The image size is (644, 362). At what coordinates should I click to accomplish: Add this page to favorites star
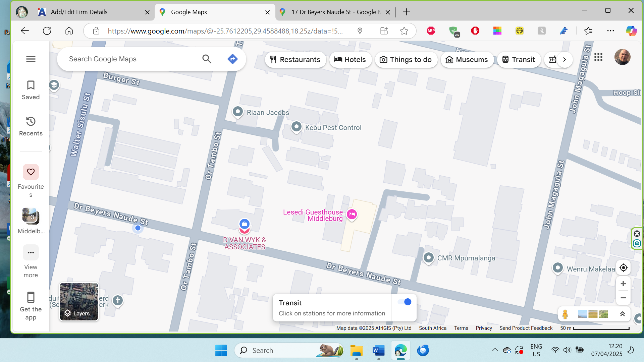(404, 31)
